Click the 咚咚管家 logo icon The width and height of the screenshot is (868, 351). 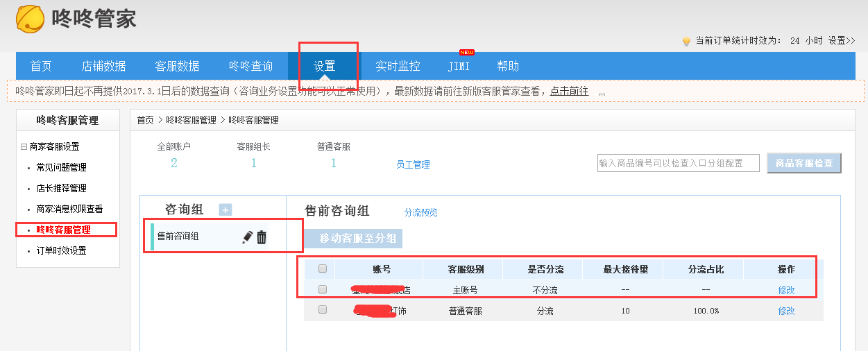[x=31, y=19]
